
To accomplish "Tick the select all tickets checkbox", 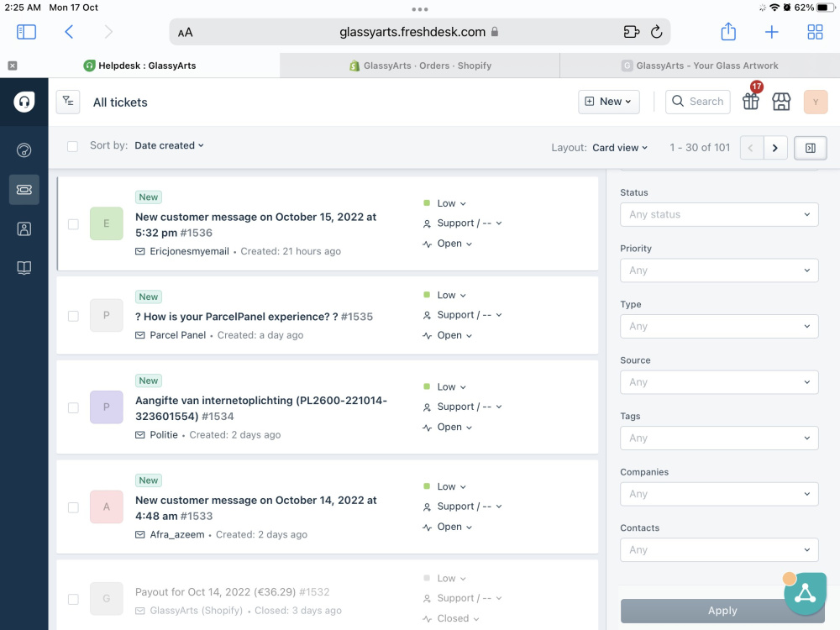I will pyautogui.click(x=72, y=146).
